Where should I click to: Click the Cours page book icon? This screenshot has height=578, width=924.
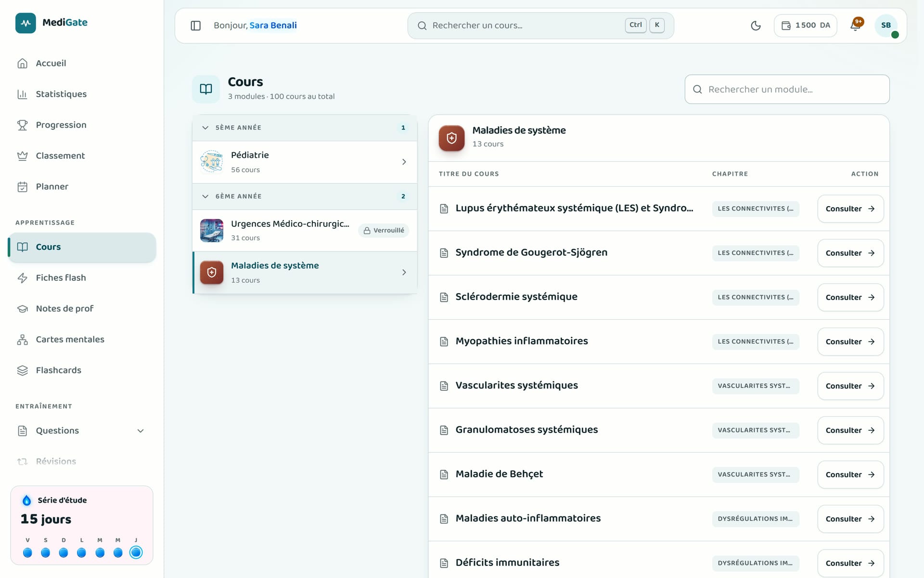point(206,89)
